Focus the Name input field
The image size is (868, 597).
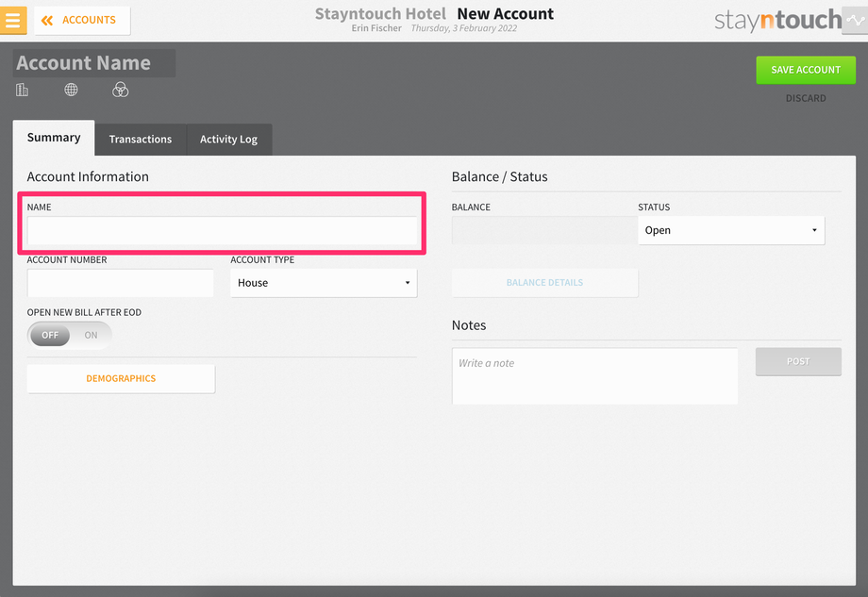tap(222, 231)
